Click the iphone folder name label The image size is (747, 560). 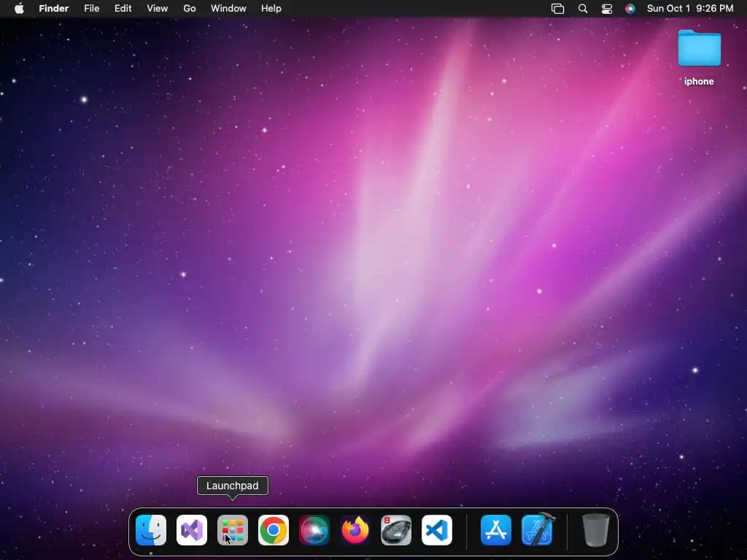[x=699, y=82]
